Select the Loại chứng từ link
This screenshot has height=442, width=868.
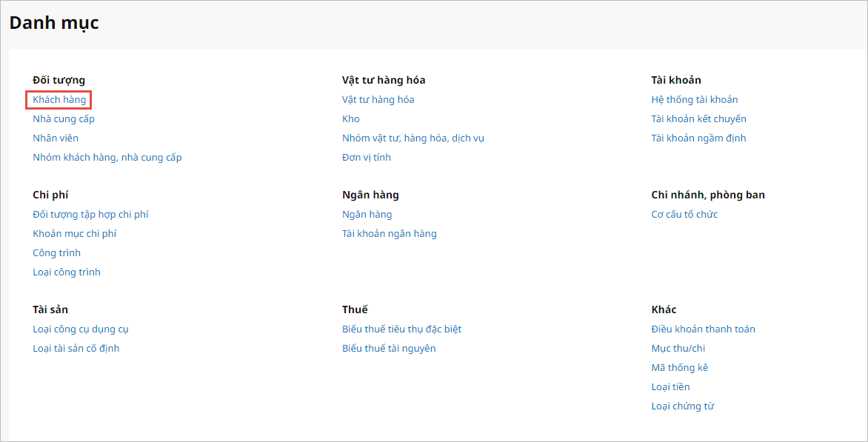(683, 406)
